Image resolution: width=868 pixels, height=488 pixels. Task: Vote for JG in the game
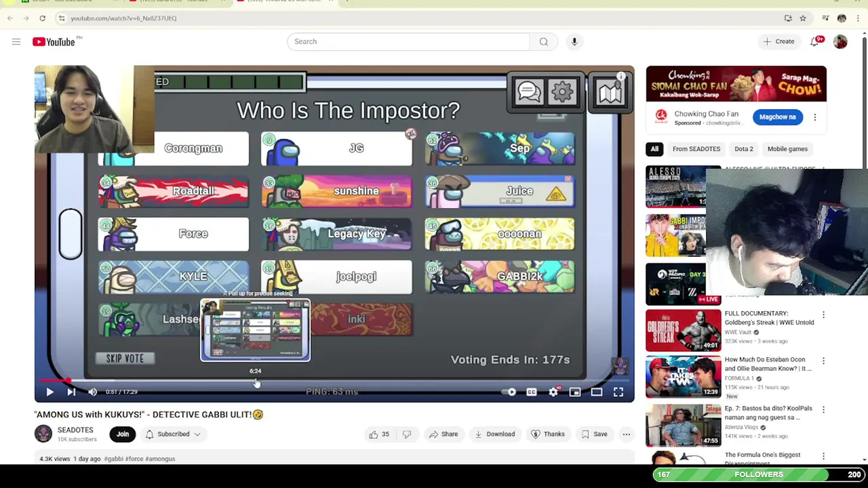(336, 148)
